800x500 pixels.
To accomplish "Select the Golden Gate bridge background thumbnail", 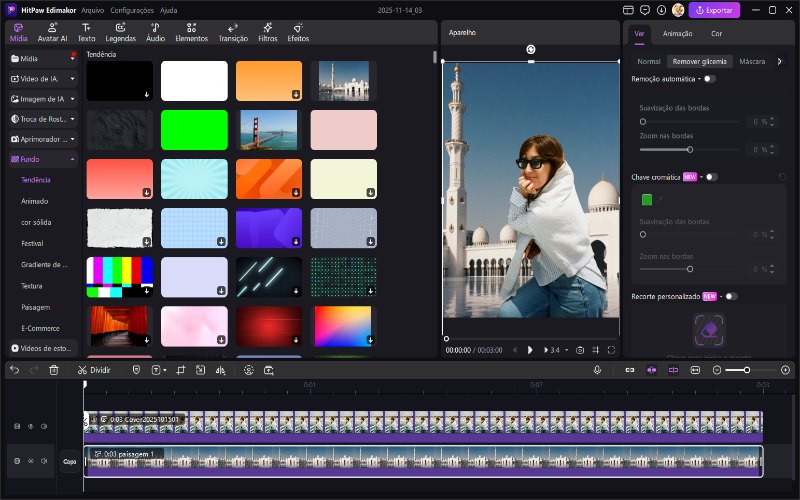I will 269,130.
